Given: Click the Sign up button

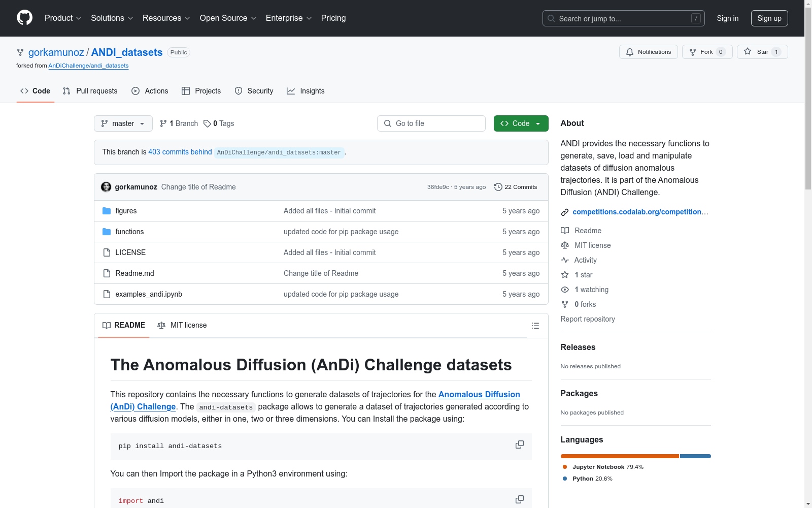Looking at the screenshot, I should pyautogui.click(x=769, y=18).
